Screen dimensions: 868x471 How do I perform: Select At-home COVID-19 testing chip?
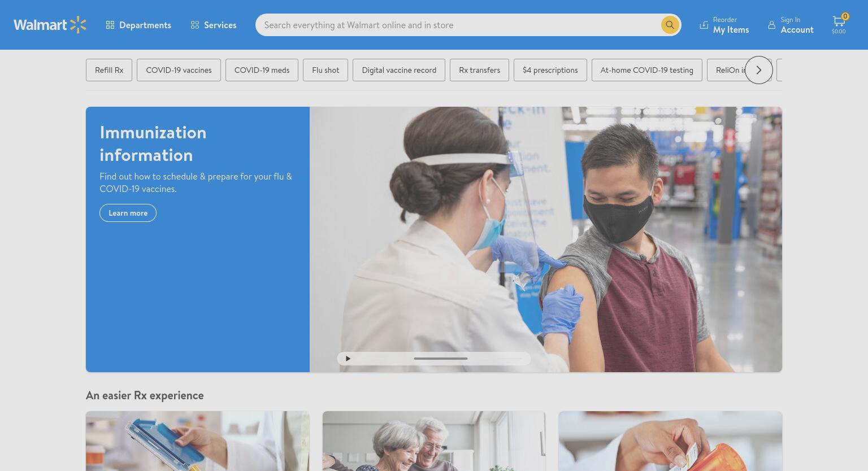(646, 70)
